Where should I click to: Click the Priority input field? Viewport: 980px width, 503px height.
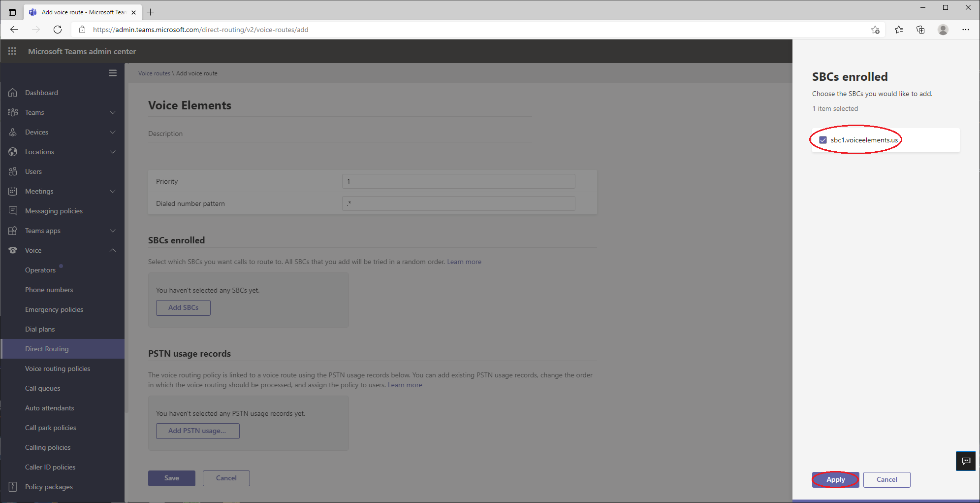click(459, 181)
